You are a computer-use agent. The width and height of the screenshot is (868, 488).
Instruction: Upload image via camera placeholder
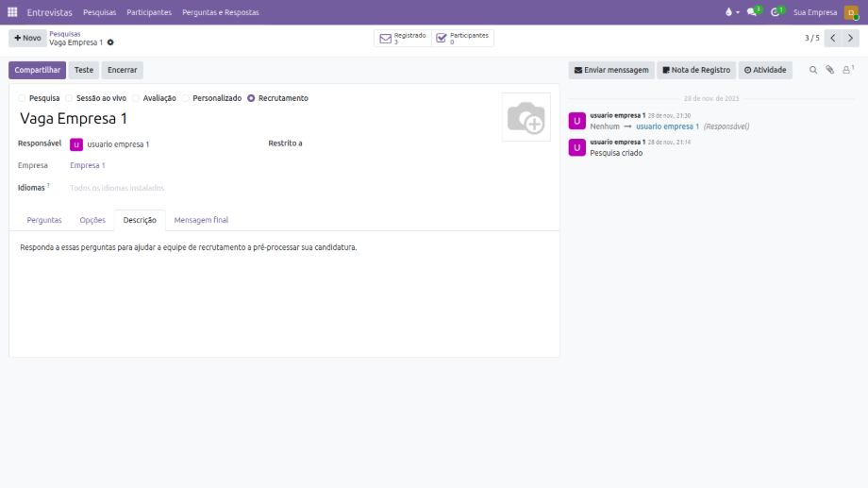[x=526, y=117]
